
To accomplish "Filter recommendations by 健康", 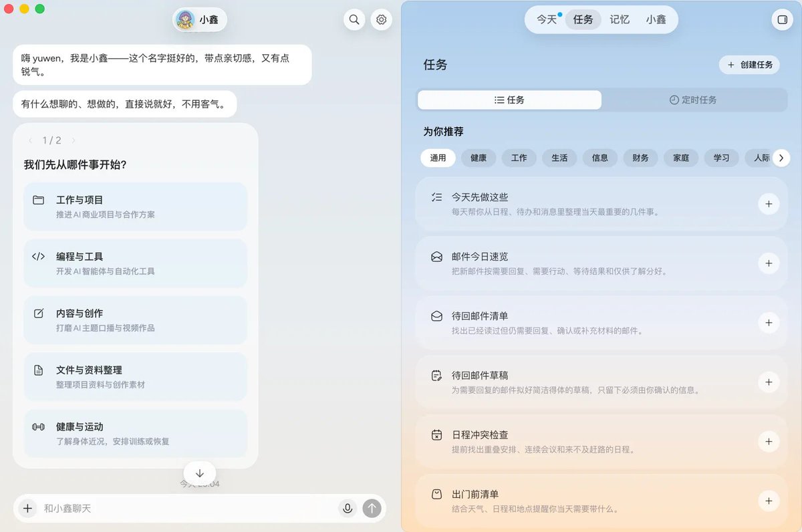I will [x=479, y=158].
